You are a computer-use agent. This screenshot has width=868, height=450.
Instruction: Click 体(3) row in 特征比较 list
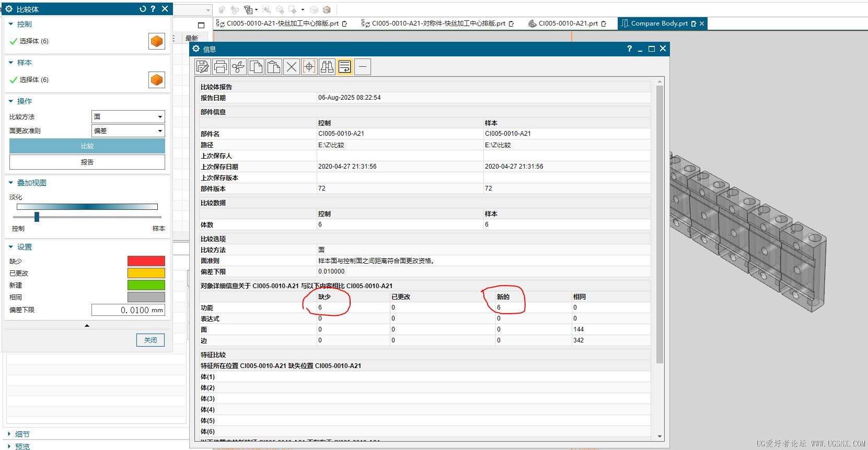click(424, 399)
